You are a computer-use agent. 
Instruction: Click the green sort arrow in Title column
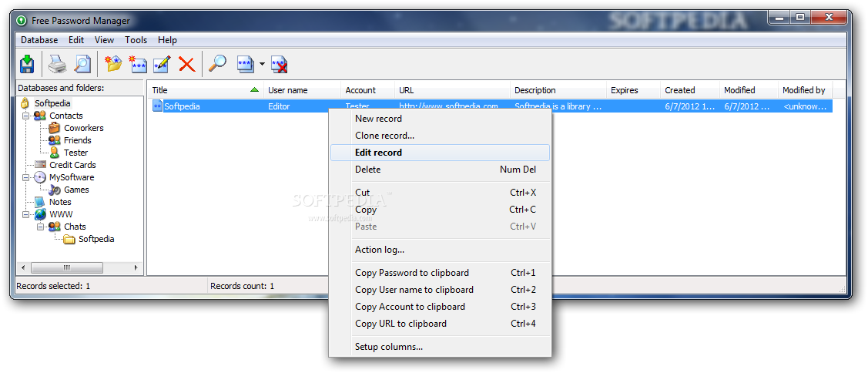point(254,90)
